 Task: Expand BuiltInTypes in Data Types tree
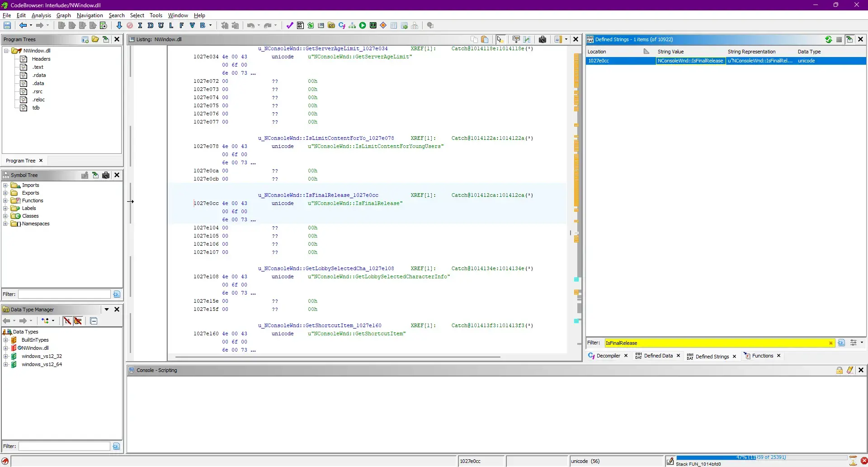pos(6,340)
